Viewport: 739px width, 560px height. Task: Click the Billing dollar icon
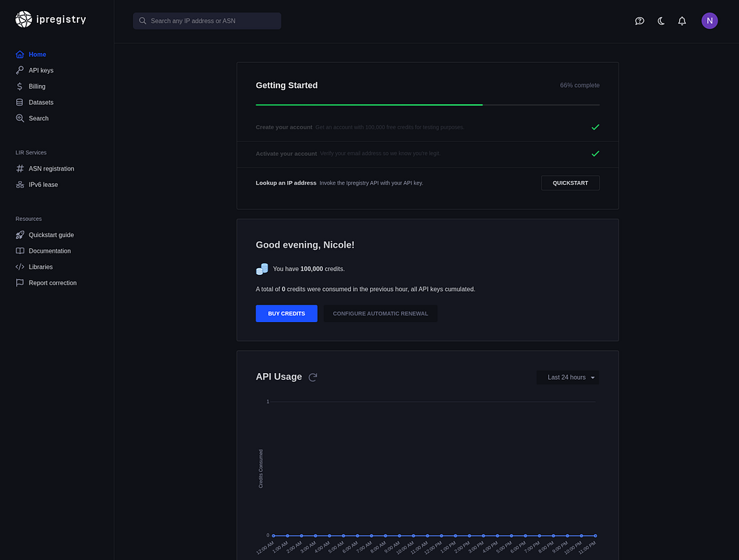[x=20, y=86]
